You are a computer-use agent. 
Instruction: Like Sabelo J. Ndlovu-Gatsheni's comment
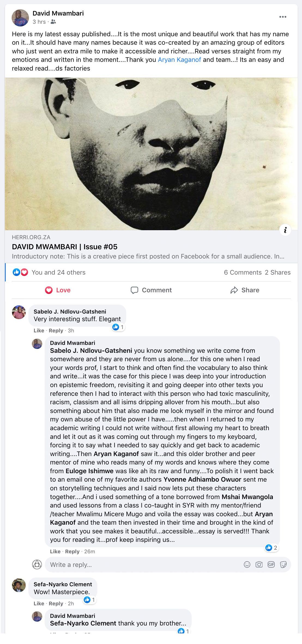point(39,330)
